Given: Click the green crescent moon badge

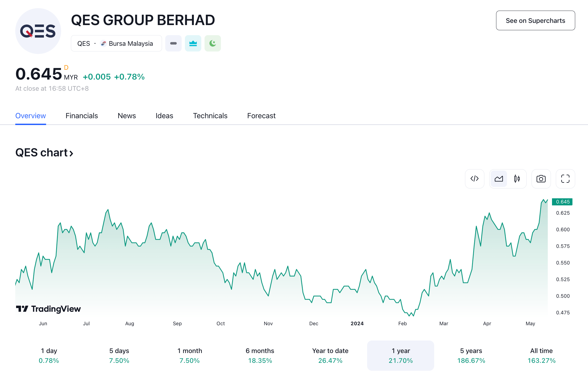Looking at the screenshot, I should tap(212, 43).
